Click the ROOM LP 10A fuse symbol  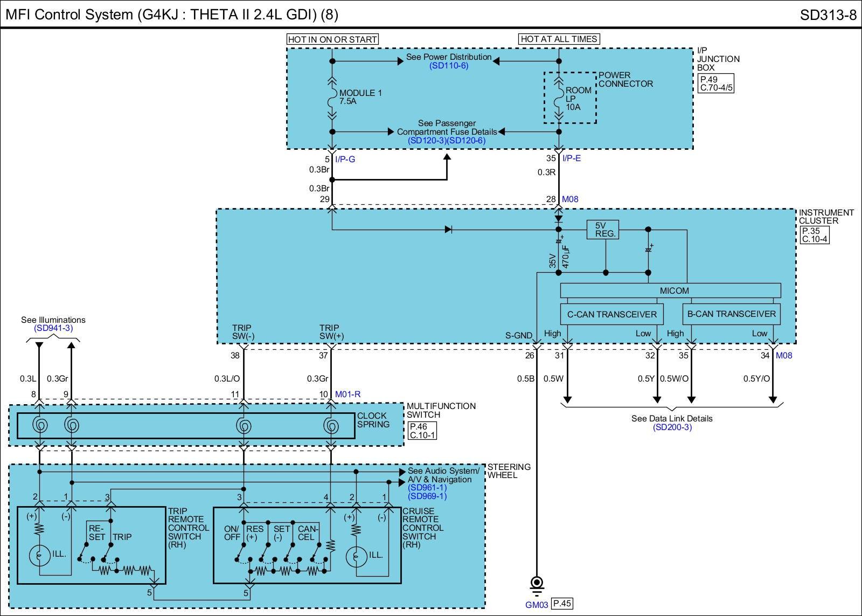(559, 99)
